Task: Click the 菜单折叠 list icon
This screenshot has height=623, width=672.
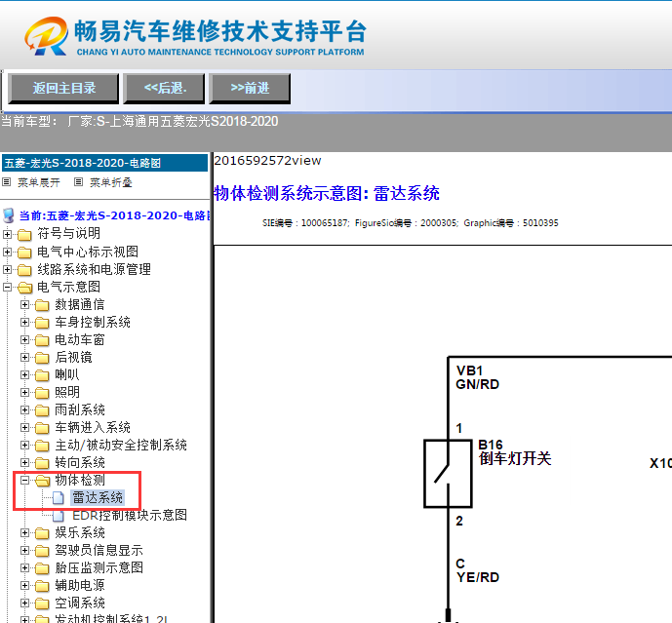Action: tap(78, 182)
